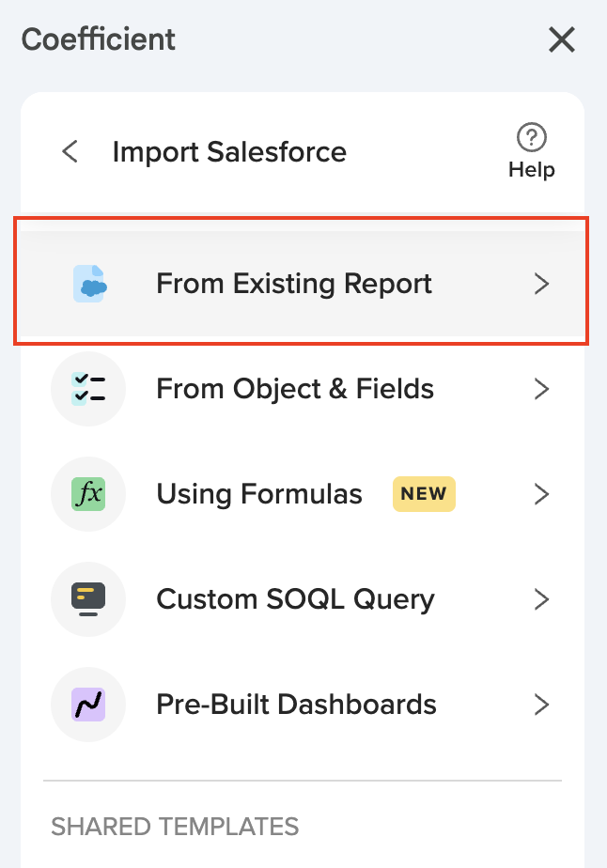This screenshot has height=868, width=607.
Task: Click the checklist icon for Object & Fields
Action: tap(89, 389)
